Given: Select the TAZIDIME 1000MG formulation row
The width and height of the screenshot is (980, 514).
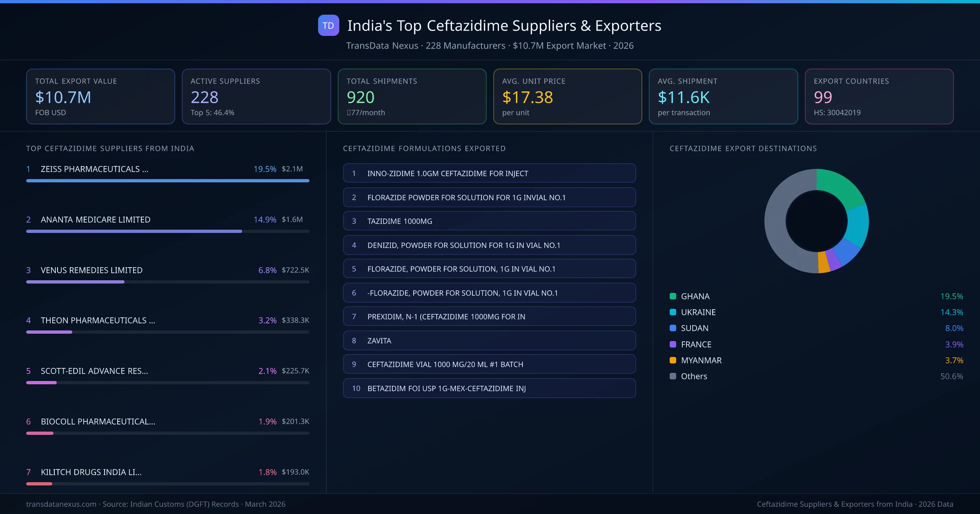Looking at the screenshot, I should [489, 221].
